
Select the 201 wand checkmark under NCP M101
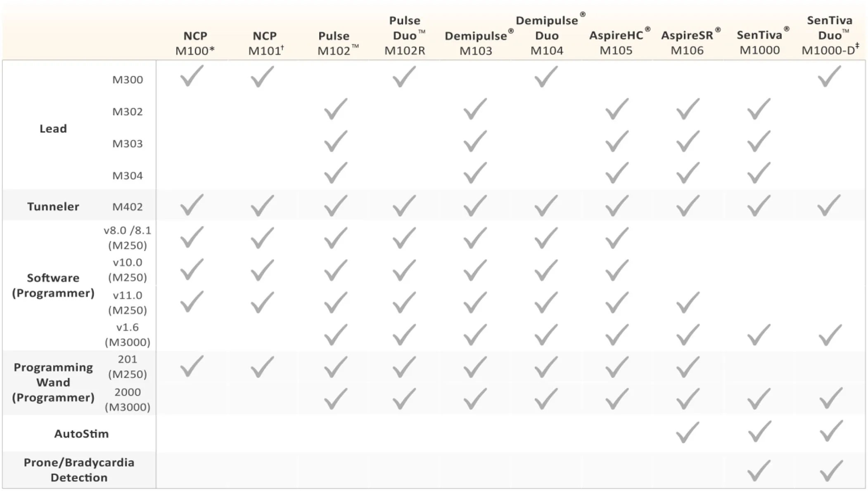[262, 367]
